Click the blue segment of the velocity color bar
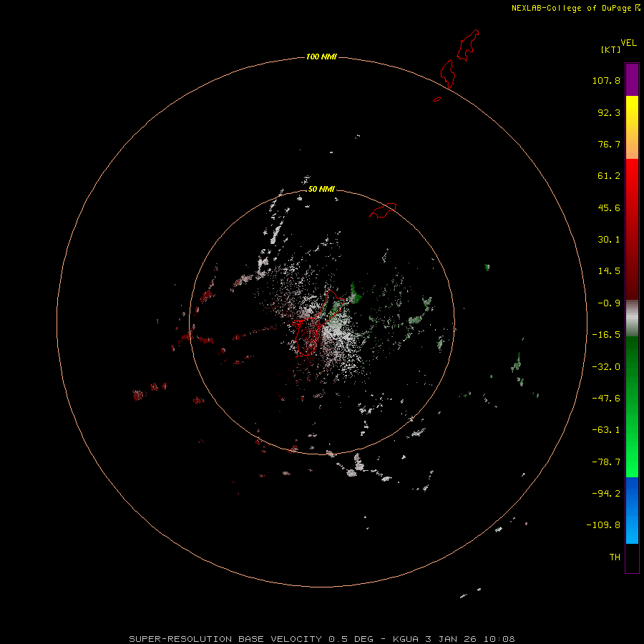 pos(632,510)
